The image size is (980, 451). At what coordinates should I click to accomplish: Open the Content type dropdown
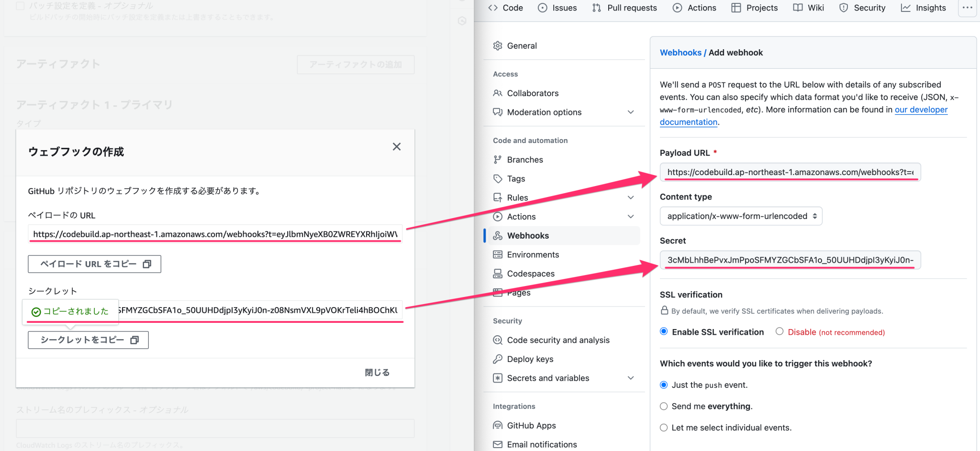tap(741, 216)
